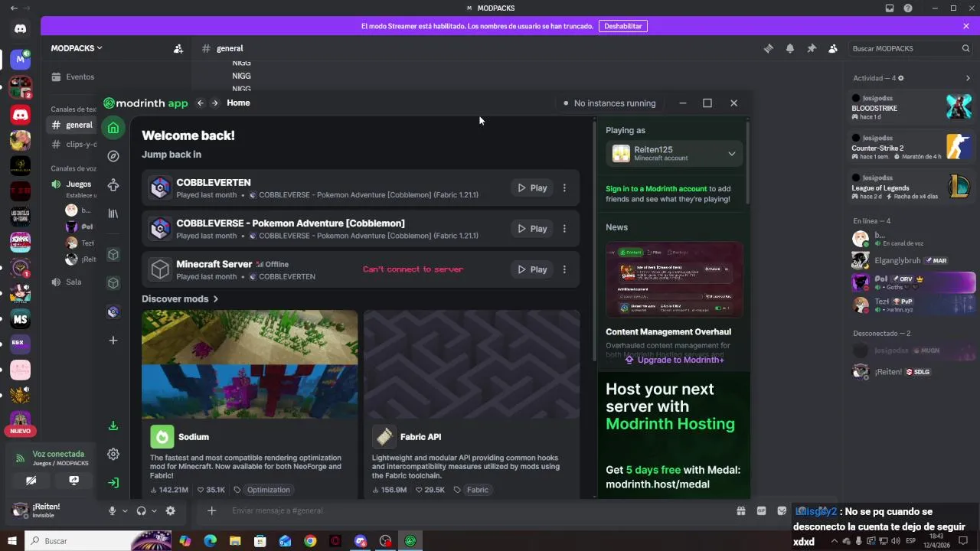Go back using Modrinth back arrow
The width and height of the screenshot is (980, 551).
[x=201, y=103]
